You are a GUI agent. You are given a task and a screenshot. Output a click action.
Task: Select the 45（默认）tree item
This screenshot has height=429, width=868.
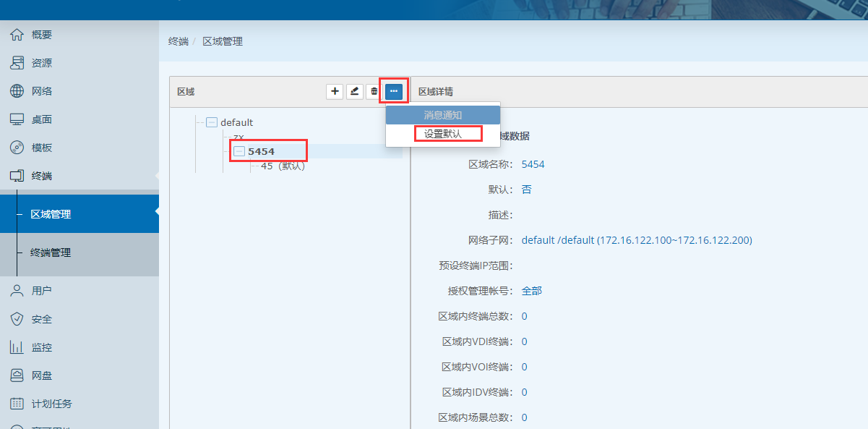pos(283,166)
